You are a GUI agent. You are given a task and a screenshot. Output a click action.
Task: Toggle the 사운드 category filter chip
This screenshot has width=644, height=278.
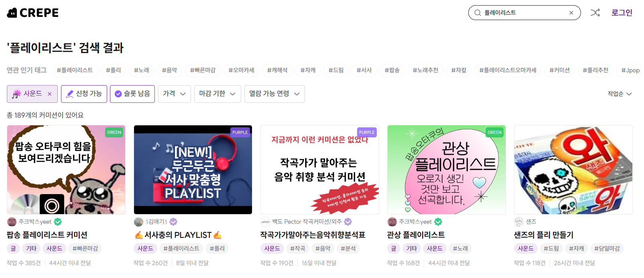tap(28, 94)
